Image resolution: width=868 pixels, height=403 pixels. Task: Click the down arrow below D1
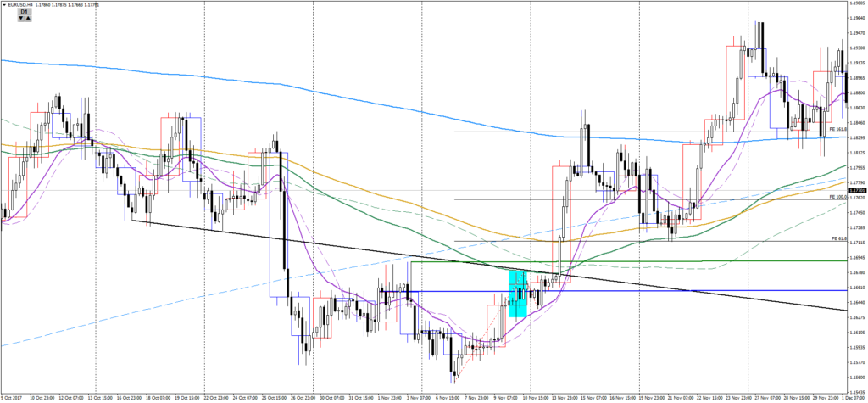pyautogui.click(x=21, y=20)
